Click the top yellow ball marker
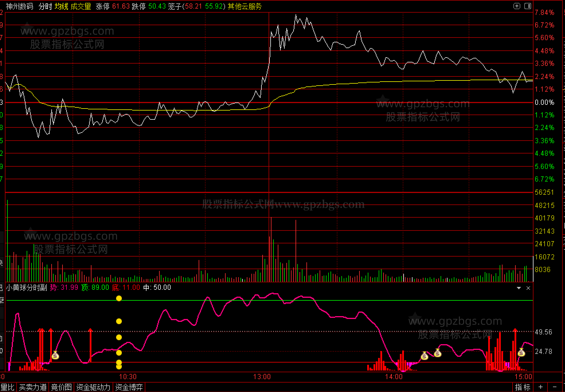 (x=119, y=298)
